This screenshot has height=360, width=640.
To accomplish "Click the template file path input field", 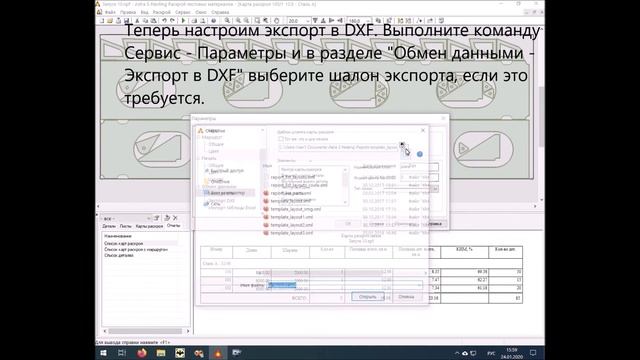I will 338,147.
